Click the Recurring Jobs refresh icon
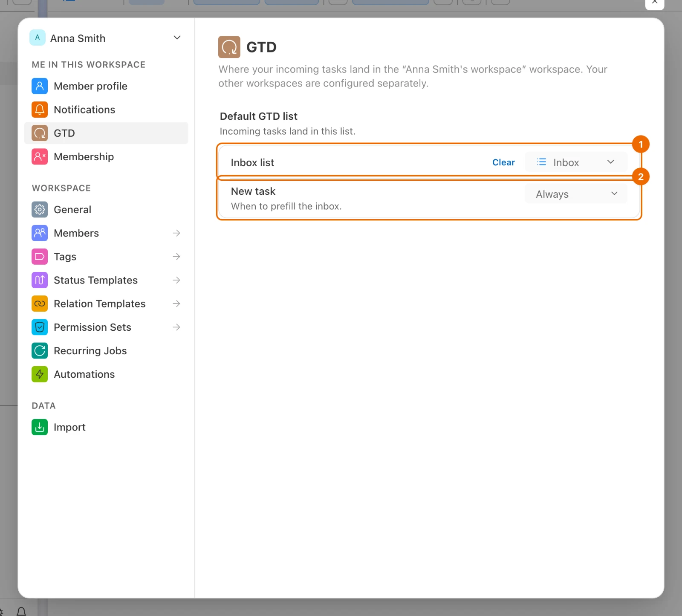Screen dimensions: 682x616 tap(40, 350)
